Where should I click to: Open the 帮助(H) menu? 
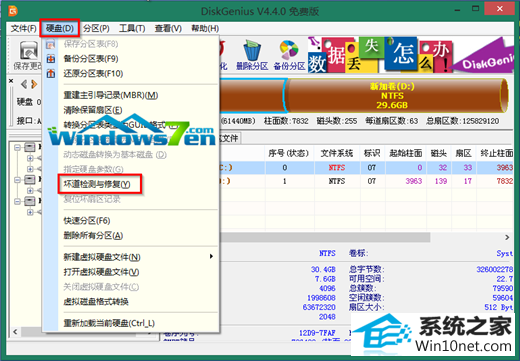205,28
